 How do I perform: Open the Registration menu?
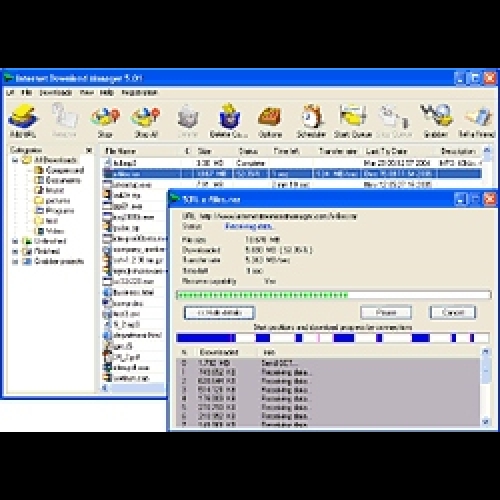[x=139, y=93]
